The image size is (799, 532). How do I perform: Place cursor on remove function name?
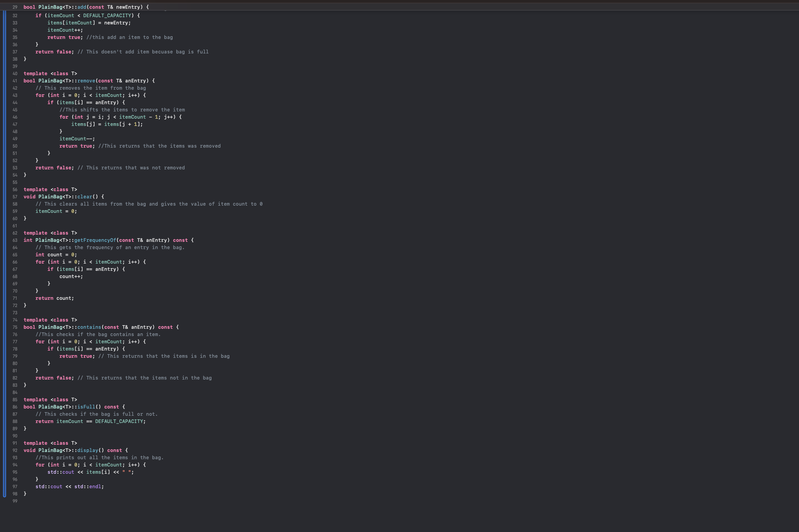[86, 81]
